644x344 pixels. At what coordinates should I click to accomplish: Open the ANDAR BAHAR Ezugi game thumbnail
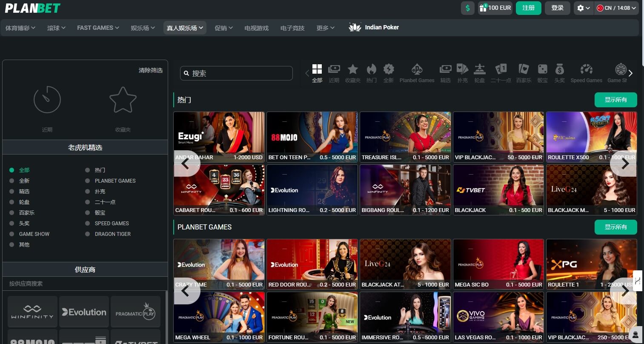(x=219, y=137)
